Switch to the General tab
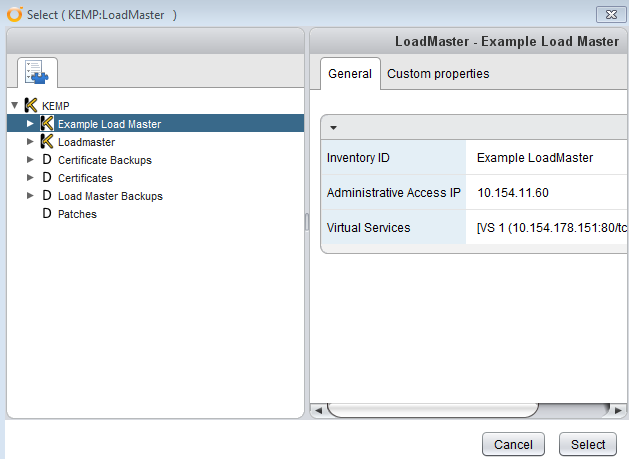 (x=350, y=74)
